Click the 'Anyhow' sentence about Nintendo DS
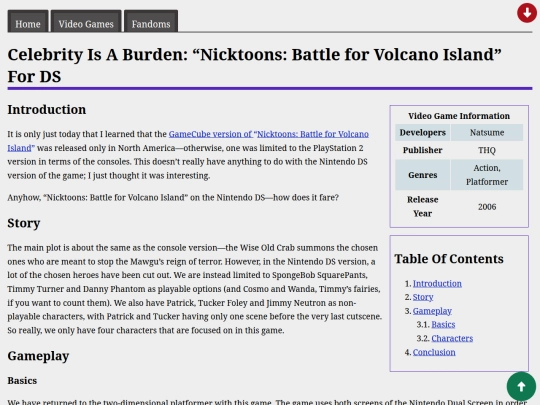This screenshot has width=540, height=405. [173, 197]
